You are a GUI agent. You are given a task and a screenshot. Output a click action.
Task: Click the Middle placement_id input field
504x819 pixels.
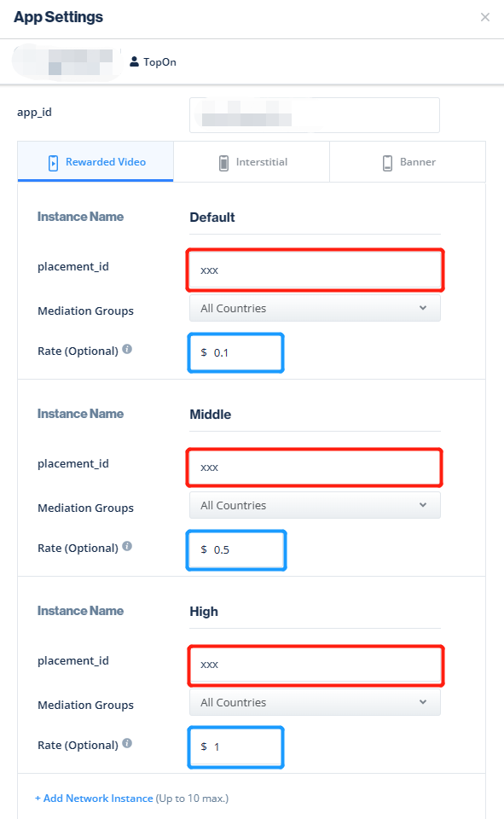[314, 467]
